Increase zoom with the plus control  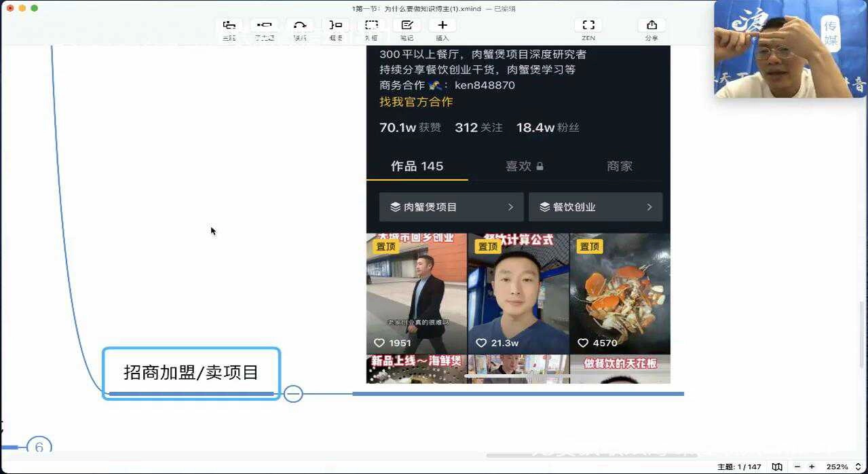812,467
